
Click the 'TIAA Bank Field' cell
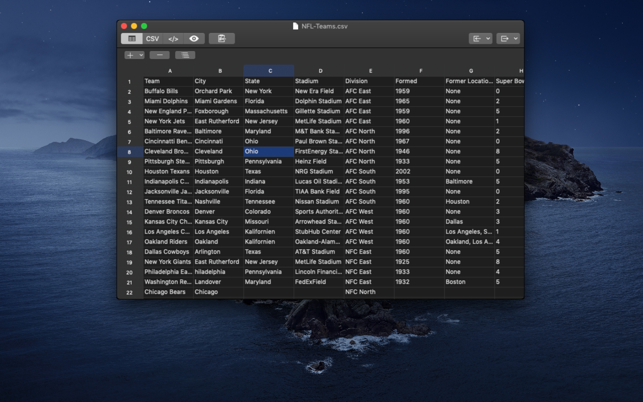(319, 192)
